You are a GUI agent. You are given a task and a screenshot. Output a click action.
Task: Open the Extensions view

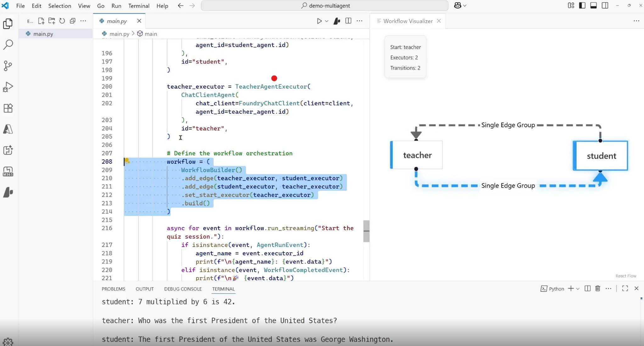coord(8,108)
